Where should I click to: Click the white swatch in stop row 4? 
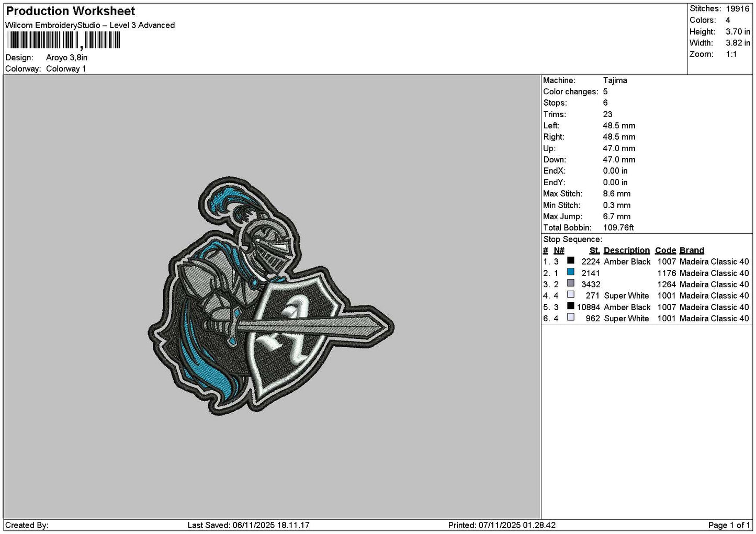pyautogui.click(x=571, y=294)
